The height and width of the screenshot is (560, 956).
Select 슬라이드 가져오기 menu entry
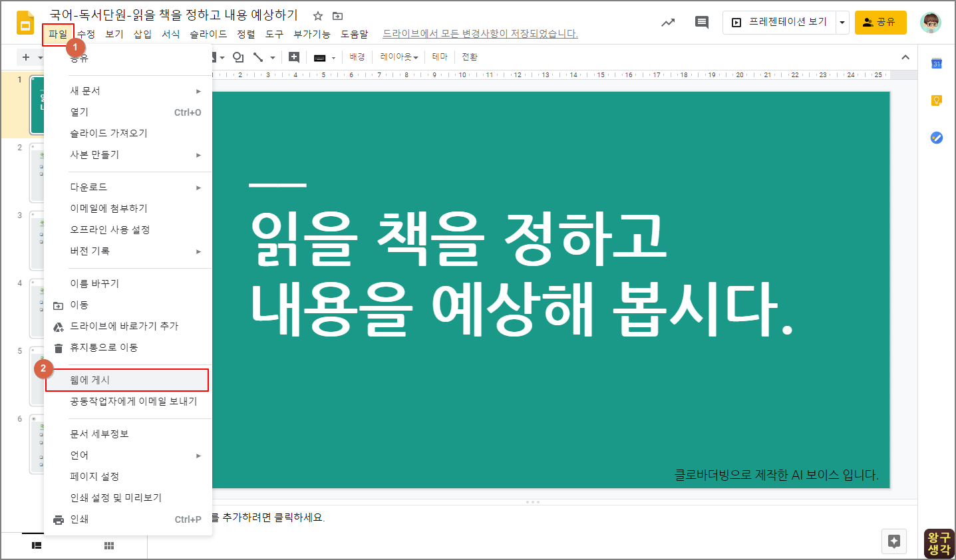coord(128,134)
